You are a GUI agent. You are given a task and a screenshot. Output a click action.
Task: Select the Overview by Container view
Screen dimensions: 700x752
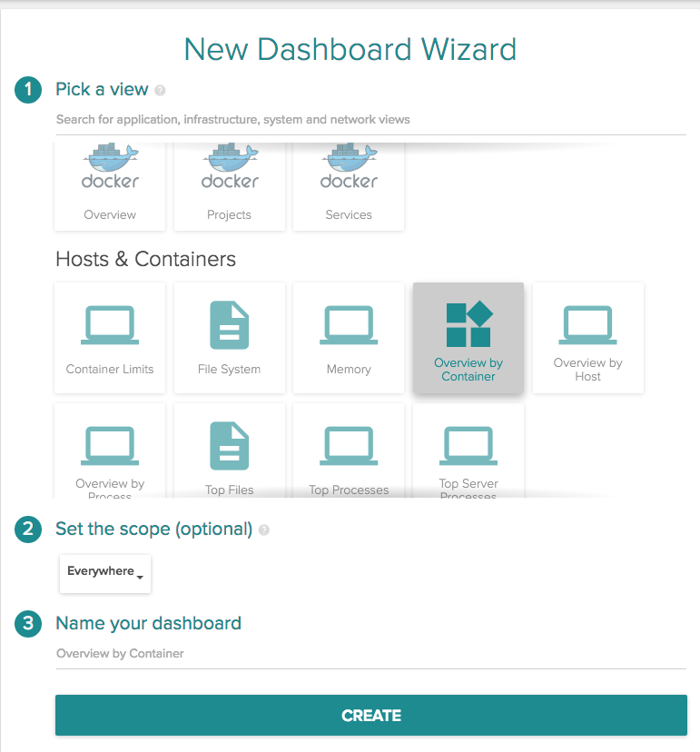468,338
